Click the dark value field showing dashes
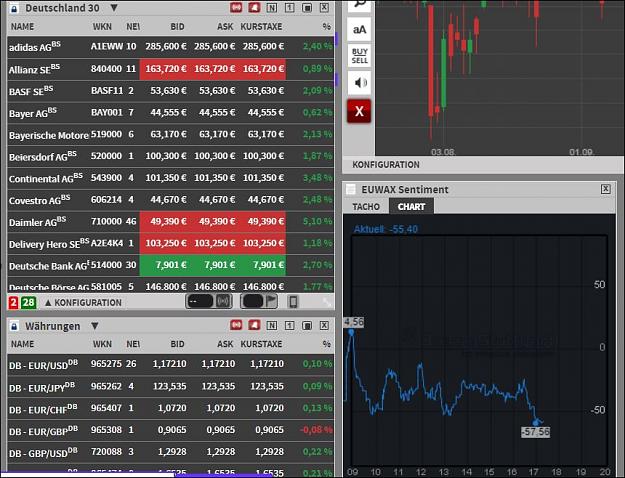Screen dimensions: 625x478 click(x=199, y=301)
